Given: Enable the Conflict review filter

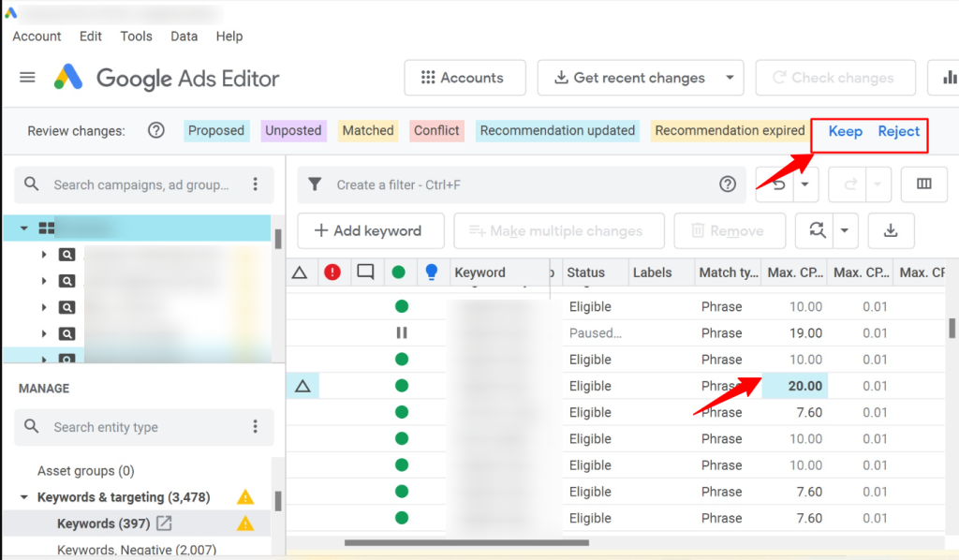Looking at the screenshot, I should click(435, 130).
